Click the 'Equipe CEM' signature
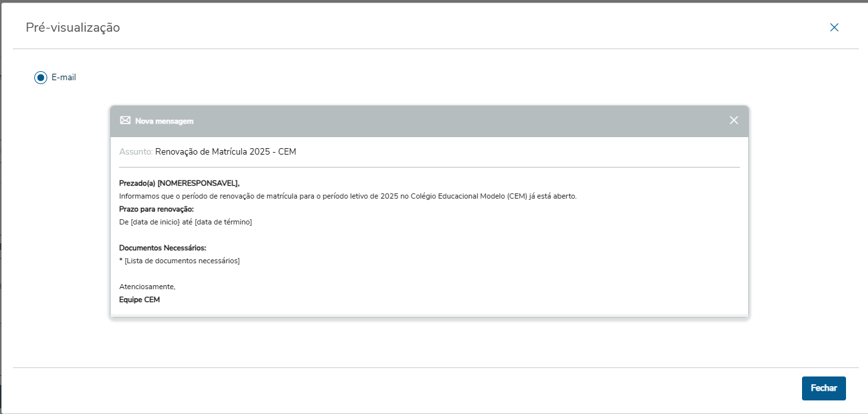The width and height of the screenshot is (868, 414). point(139,300)
